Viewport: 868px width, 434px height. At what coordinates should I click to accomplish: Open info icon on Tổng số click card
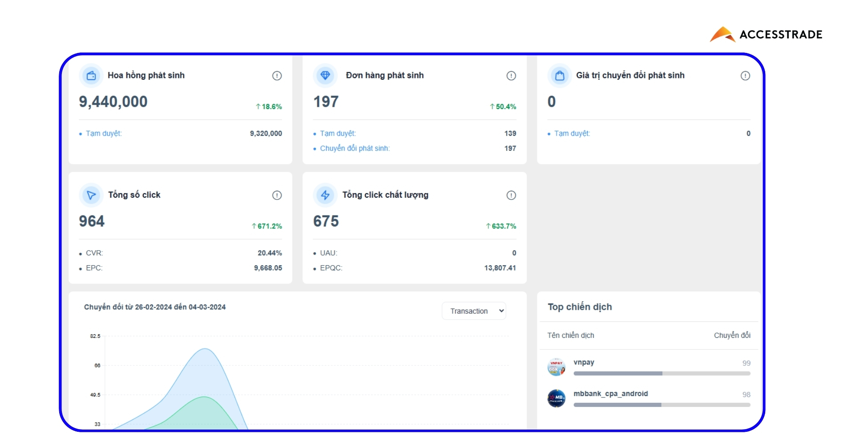pyautogui.click(x=277, y=195)
